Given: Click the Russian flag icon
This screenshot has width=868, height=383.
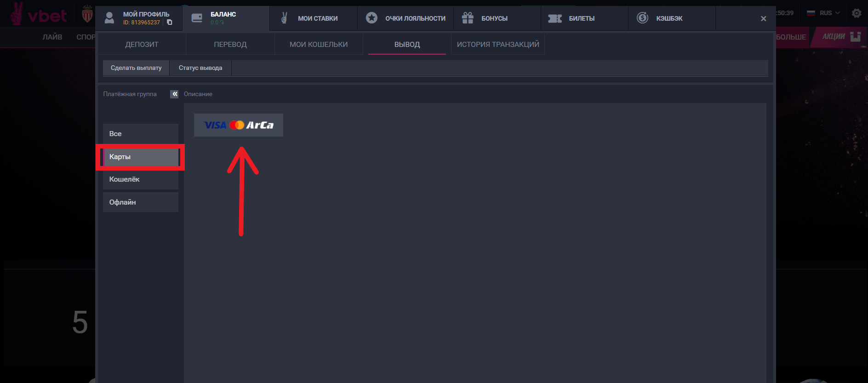Looking at the screenshot, I should [811, 13].
